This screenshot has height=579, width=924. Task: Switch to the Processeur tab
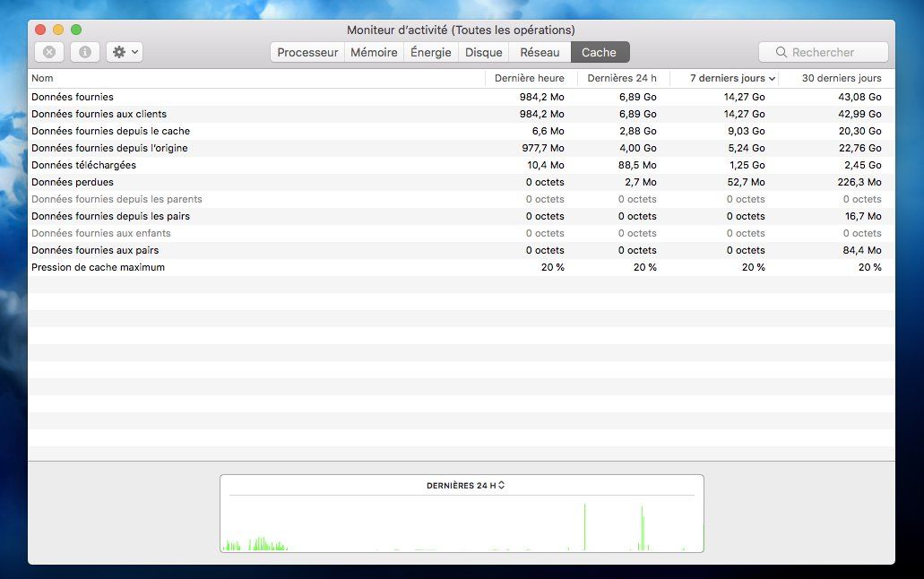click(307, 52)
